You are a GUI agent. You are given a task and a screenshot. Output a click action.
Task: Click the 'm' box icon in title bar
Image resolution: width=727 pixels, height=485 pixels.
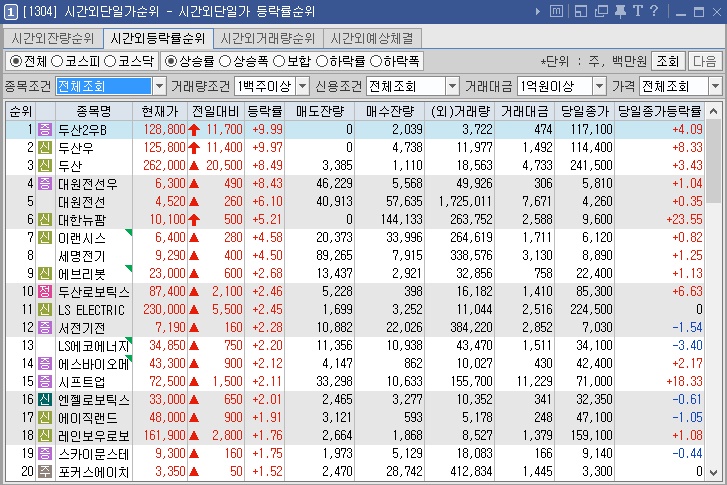point(556,11)
